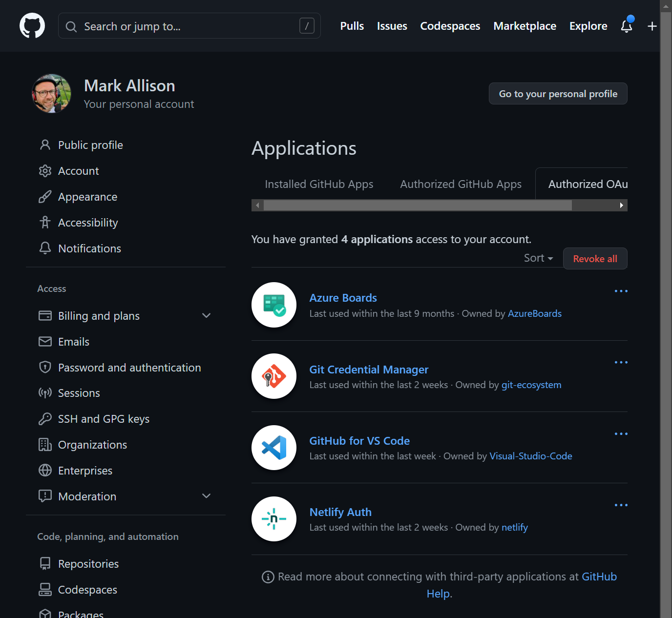Click the Notifications bell sidebar icon
The image size is (672, 618).
(x=45, y=248)
